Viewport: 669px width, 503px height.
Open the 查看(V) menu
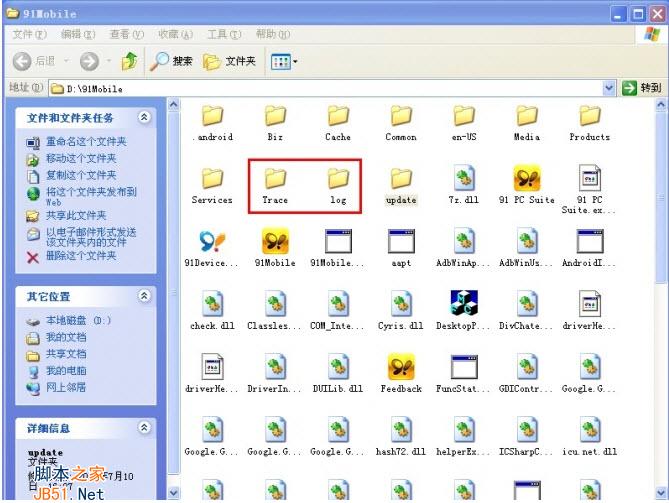[x=127, y=34]
